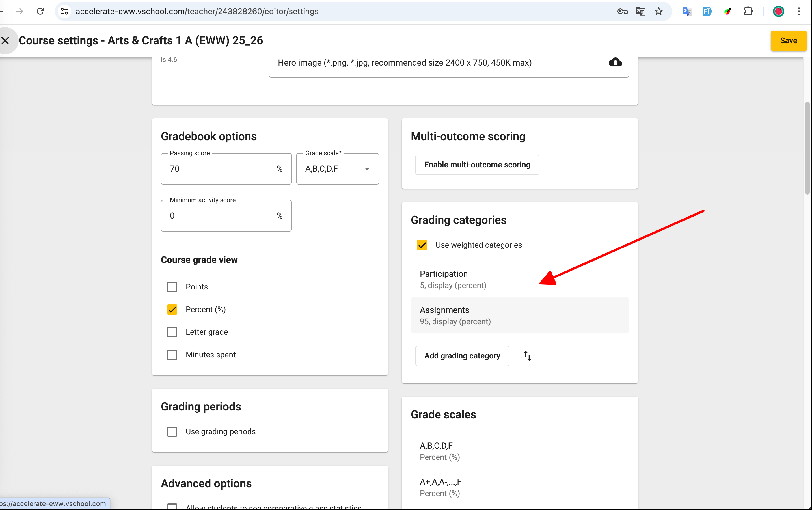Click Enable multi-outcome scoring button
The image size is (812, 510).
(477, 165)
